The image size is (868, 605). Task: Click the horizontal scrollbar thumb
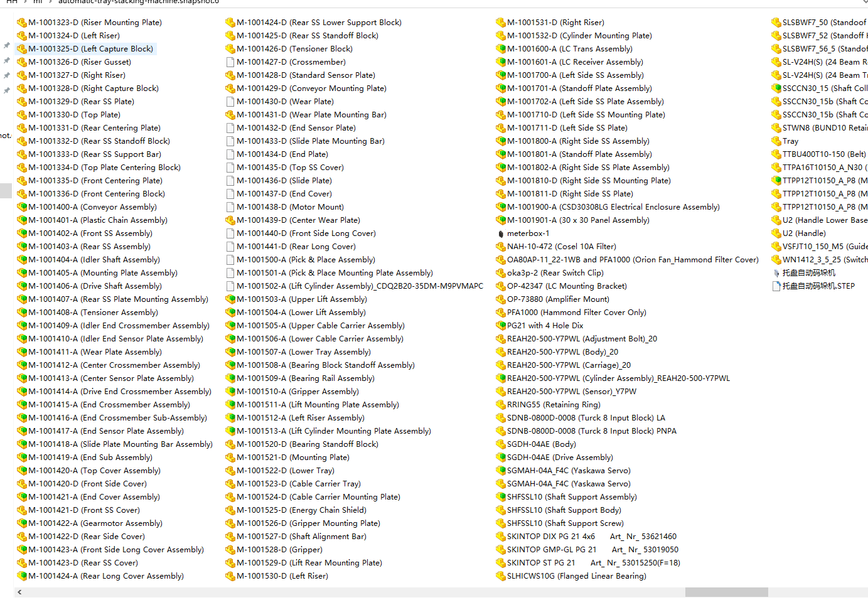[x=726, y=592]
